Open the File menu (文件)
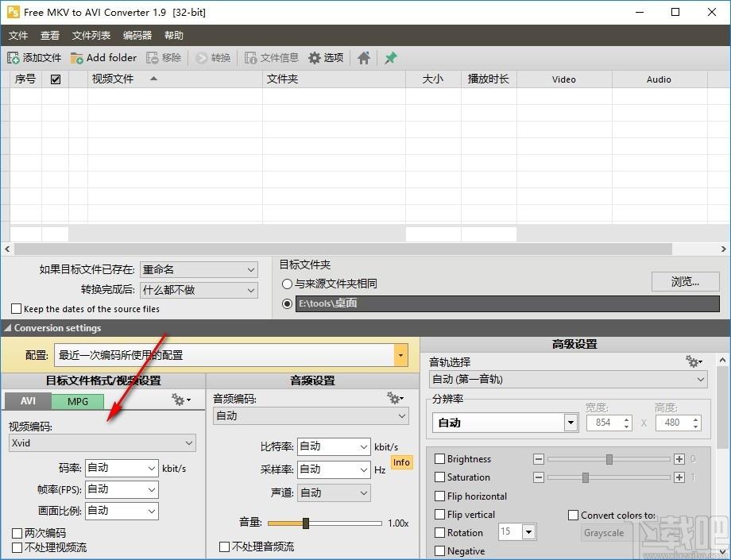This screenshot has width=731, height=560. tap(18, 36)
